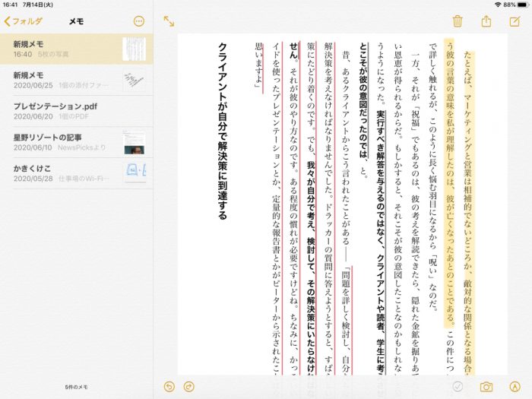Tap the undo arrow icon

point(169,386)
